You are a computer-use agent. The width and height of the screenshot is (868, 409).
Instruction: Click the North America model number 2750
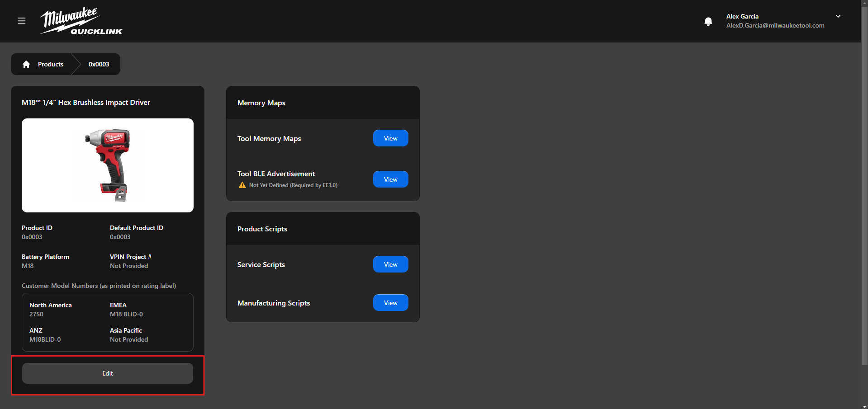coord(37,314)
